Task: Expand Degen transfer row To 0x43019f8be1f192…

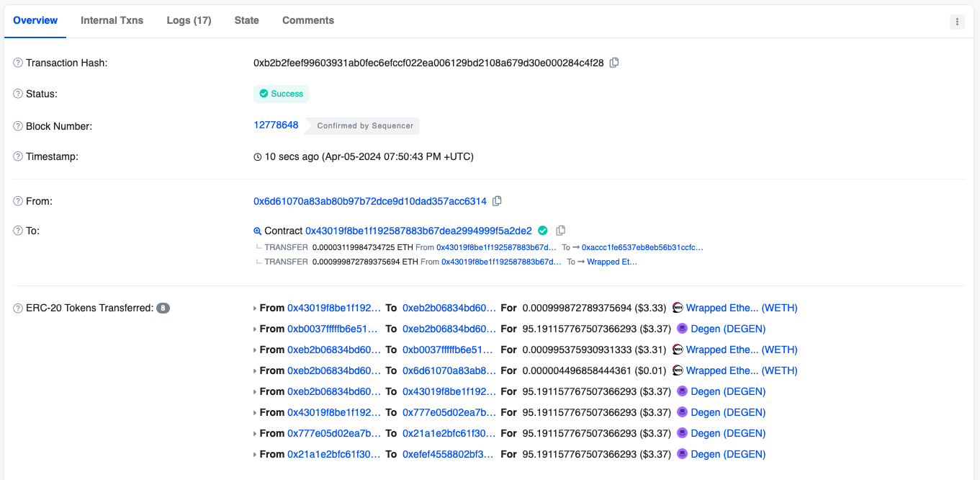Action: click(x=255, y=392)
